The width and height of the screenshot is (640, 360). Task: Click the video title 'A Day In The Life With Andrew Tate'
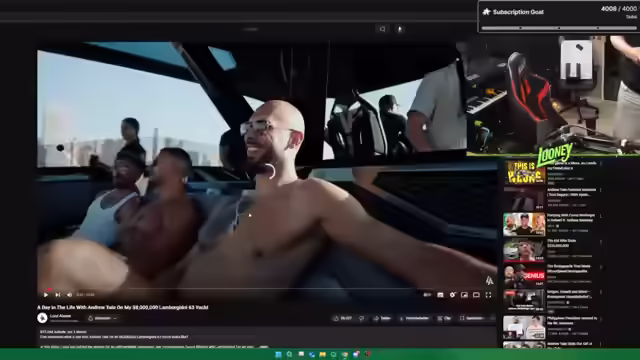pos(122,307)
